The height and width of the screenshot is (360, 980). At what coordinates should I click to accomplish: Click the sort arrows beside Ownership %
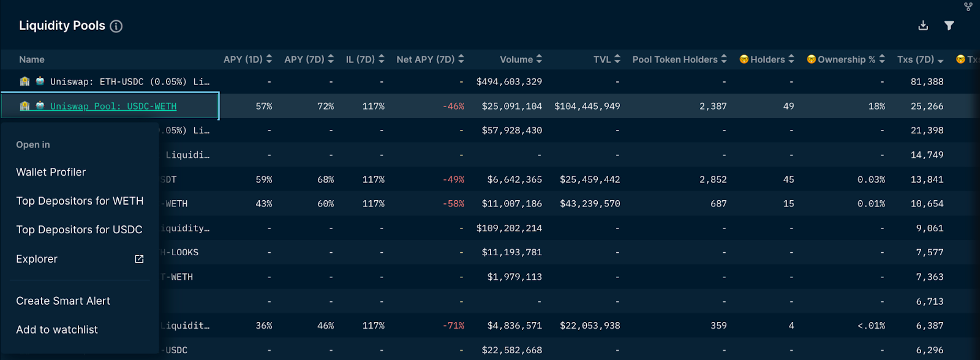point(882,59)
